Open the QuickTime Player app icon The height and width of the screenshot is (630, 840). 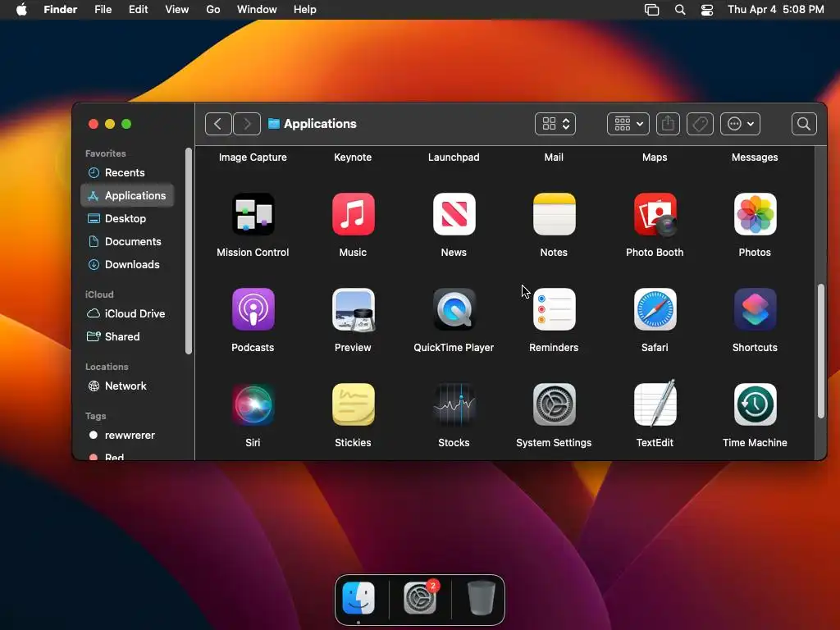click(x=454, y=309)
